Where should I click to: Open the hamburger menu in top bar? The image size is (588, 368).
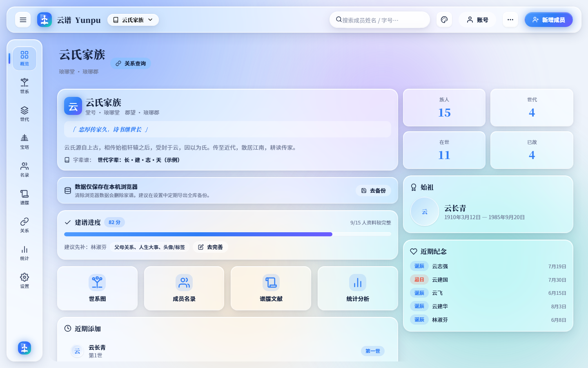[x=23, y=20]
